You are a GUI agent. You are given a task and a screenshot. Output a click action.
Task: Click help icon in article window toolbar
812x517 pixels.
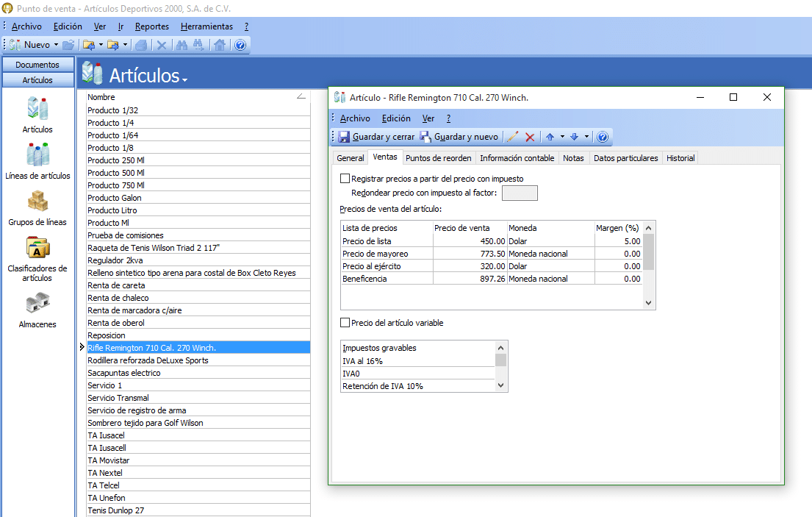point(603,137)
